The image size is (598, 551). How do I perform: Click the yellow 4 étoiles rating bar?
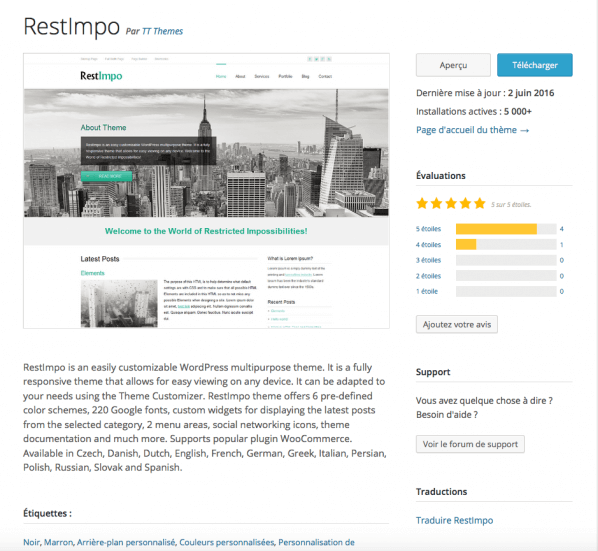[x=466, y=244]
